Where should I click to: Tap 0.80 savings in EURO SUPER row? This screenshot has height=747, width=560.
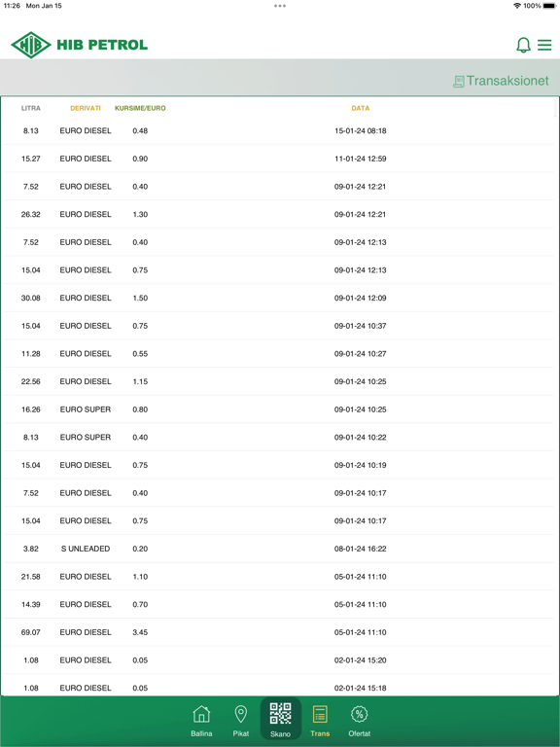pos(140,409)
